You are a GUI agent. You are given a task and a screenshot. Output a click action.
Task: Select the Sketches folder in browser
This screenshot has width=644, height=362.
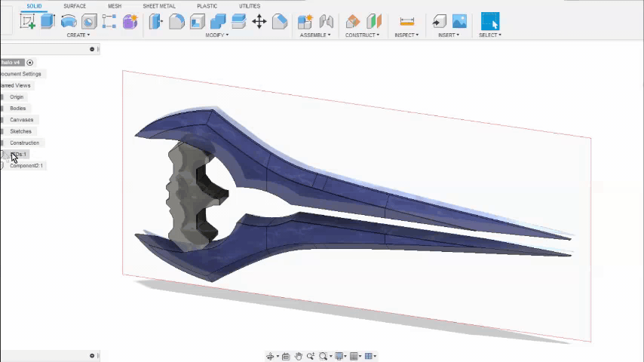pos(20,131)
